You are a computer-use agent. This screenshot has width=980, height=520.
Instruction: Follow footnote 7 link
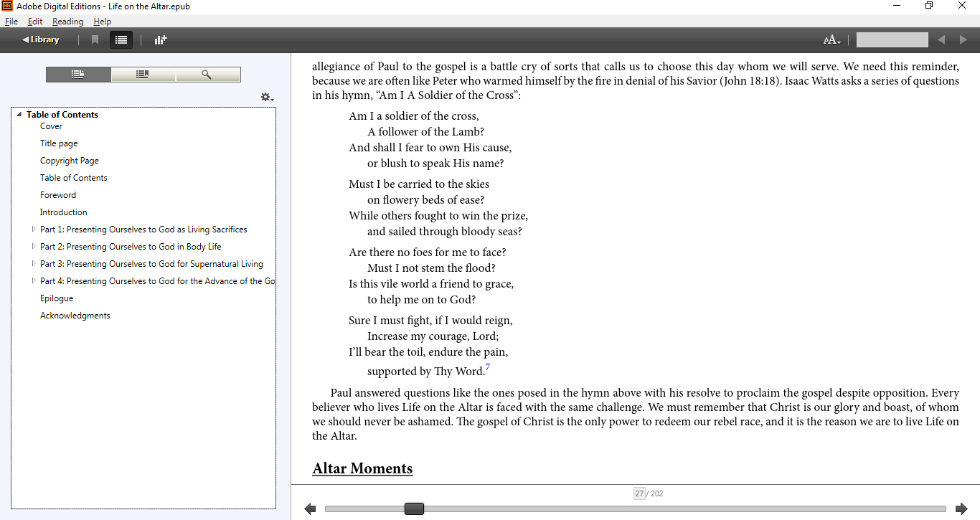pyautogui.click(x=488, y=367)
